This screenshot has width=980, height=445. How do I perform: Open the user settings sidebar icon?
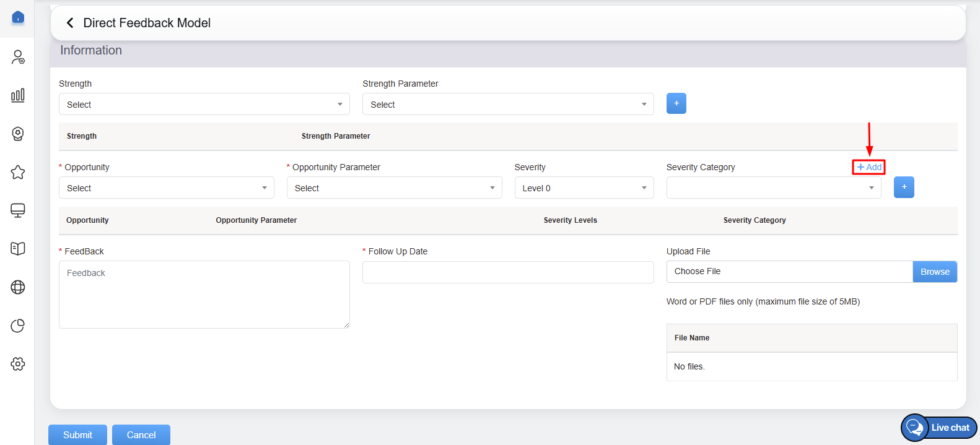(18, 58)
